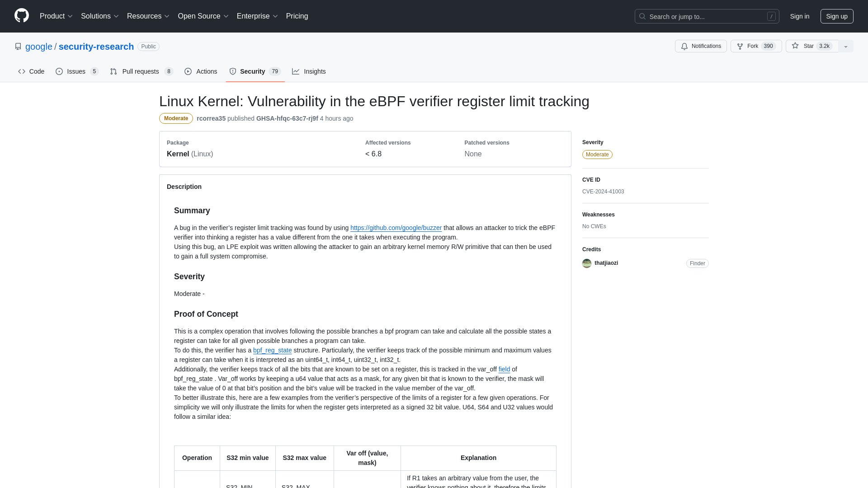The height and width of the screenshot is (488, 868).
Task: Click the Notifications bell icon
Action: (x=684, y=46)
